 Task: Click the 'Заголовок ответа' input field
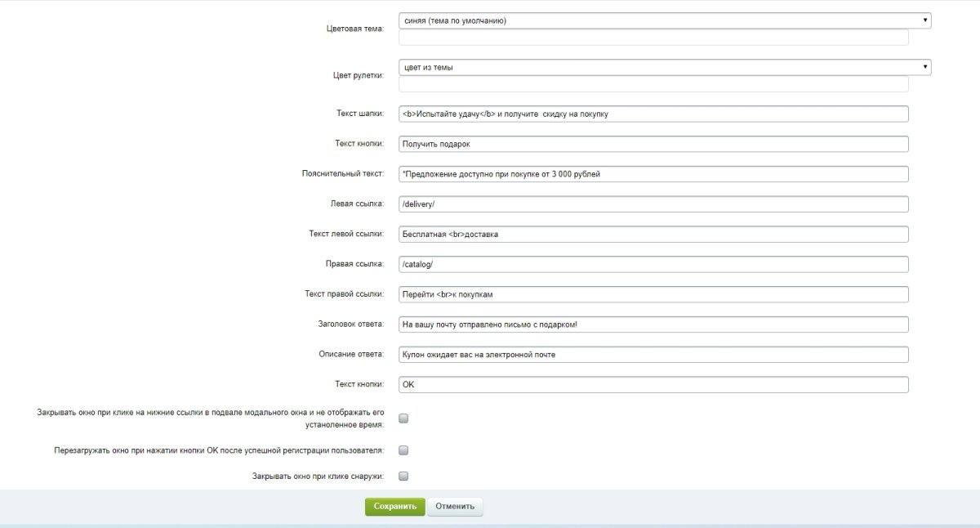pos(653,324)
